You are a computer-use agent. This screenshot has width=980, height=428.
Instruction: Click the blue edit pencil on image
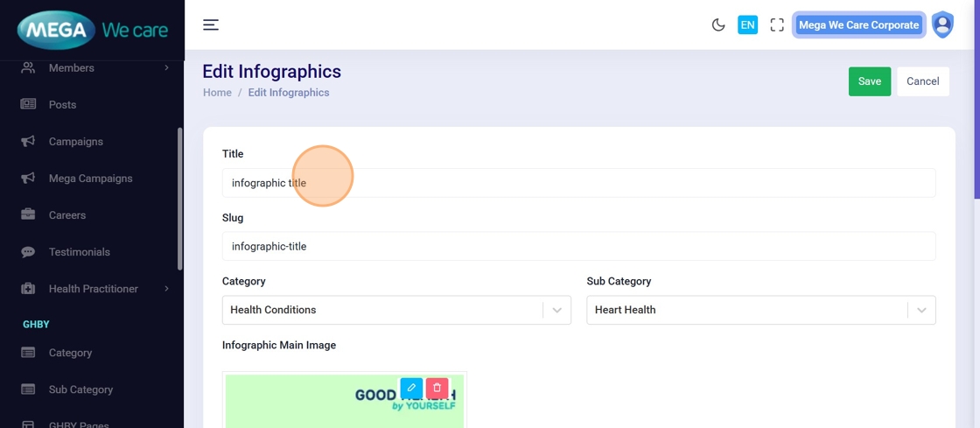click(411, 388)
